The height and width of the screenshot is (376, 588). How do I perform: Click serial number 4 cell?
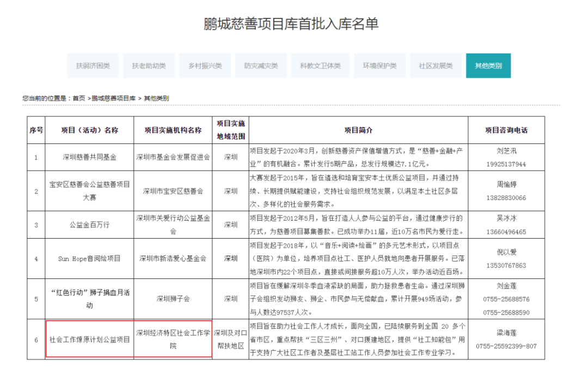tap(36, 258)
